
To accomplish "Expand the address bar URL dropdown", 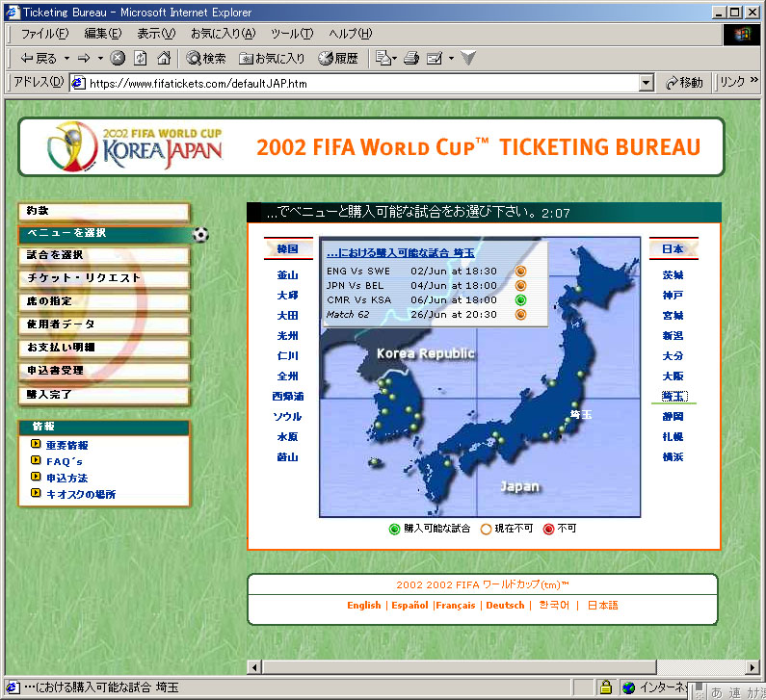I will coord(647,84).
